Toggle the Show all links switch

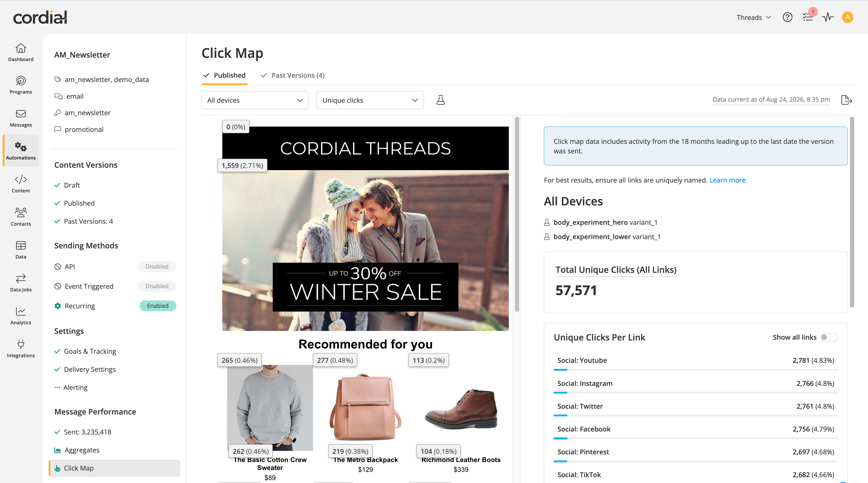[829, 337]
